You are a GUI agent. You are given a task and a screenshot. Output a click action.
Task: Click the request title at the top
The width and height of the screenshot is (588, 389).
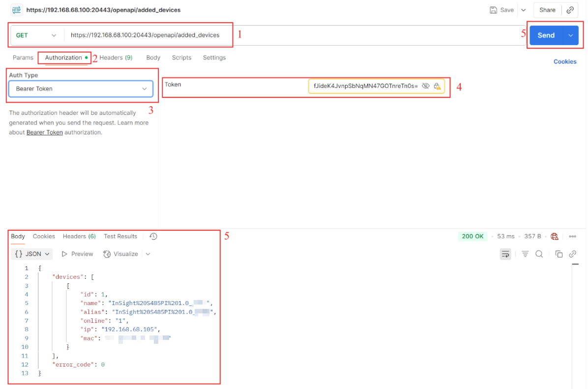pyautogui.click(x=104, y=10)
